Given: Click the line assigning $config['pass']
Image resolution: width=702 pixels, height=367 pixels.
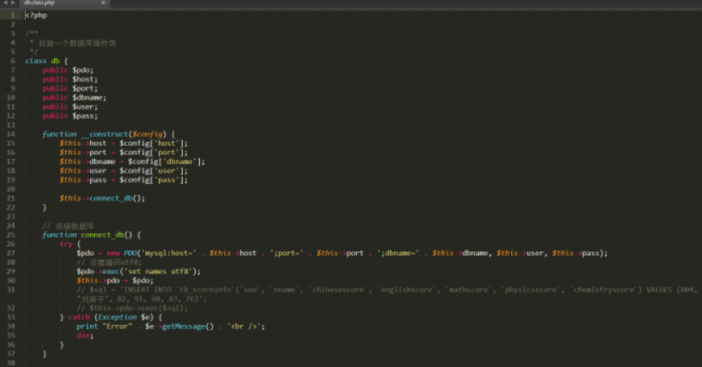Looking at the screenshot, I should click(x=124, y=180).
